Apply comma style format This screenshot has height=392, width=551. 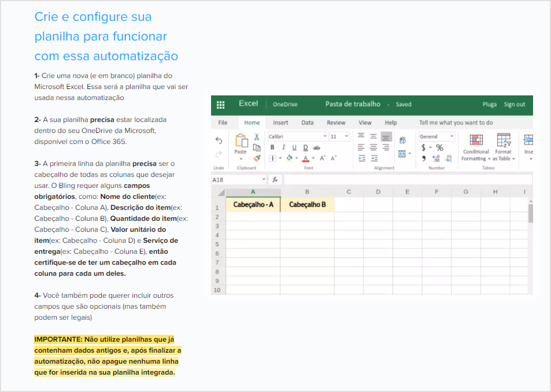[x=424, y=158]
